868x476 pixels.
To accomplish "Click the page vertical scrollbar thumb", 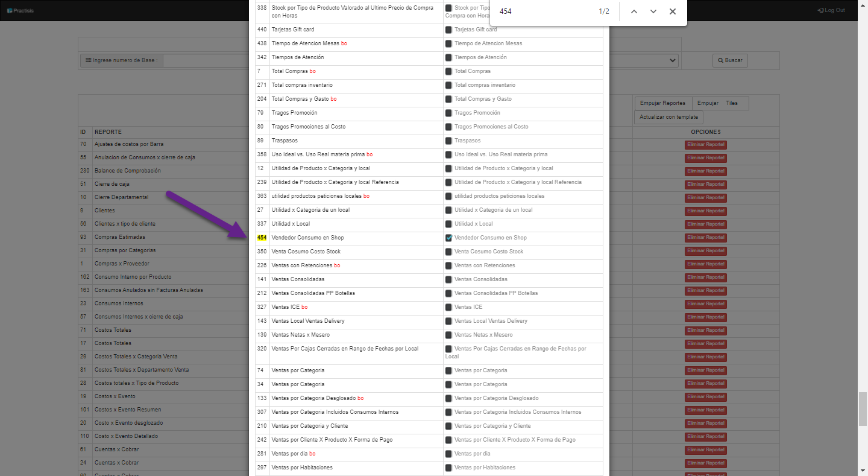I will click(863, 409).
